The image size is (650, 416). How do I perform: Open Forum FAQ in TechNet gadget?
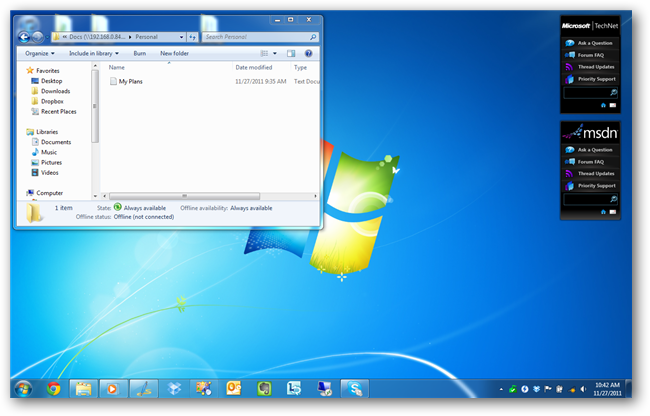pos(590,55)
